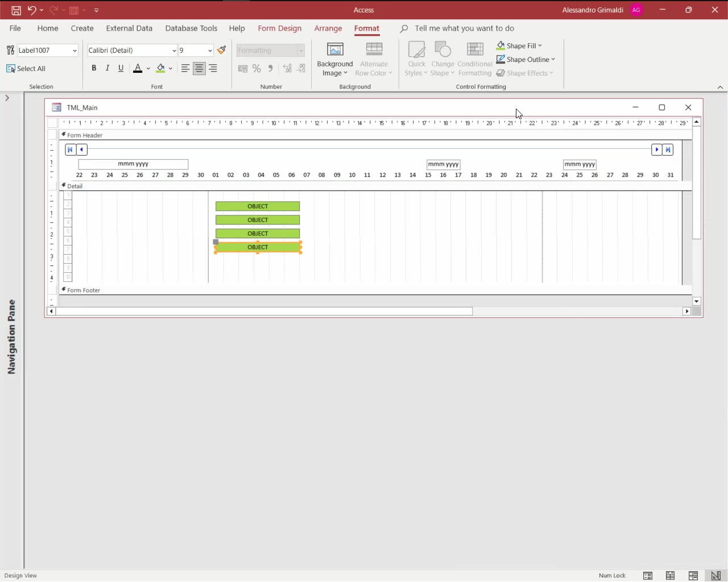Toggle italic formatting

pos(107,68)
